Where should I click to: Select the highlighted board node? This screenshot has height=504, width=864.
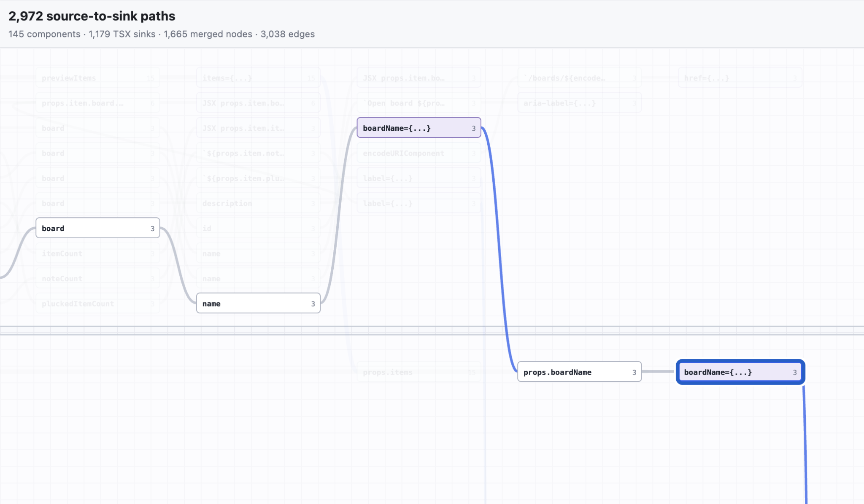click(x=98, y=228)
